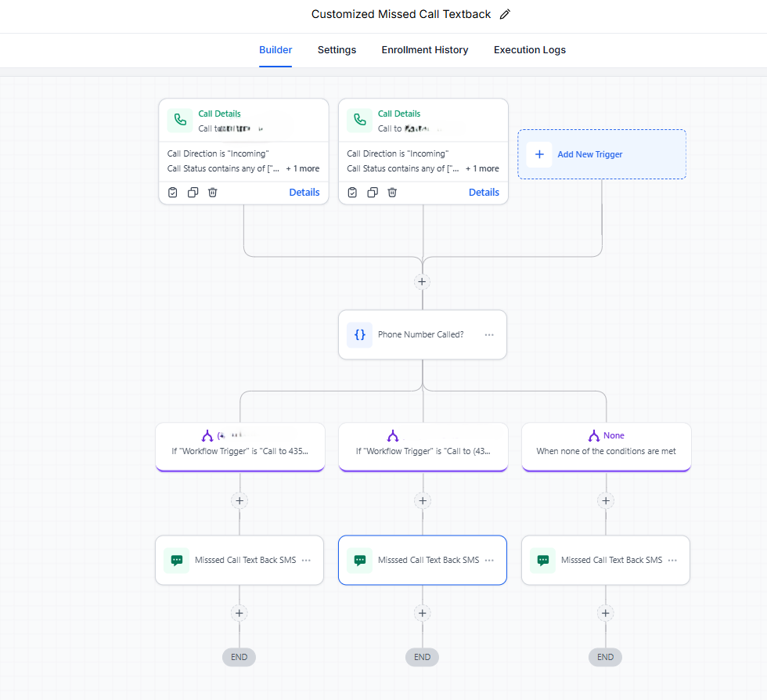The image size is (767, 700).
Task: Expand "+ 1 more" on the right trigger card
Action: 482,168
